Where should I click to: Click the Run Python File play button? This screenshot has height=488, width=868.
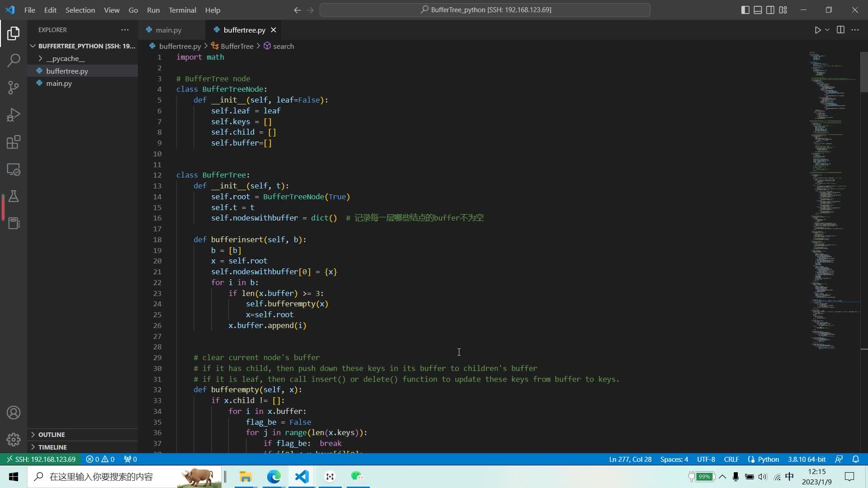(x=817, y=30)
